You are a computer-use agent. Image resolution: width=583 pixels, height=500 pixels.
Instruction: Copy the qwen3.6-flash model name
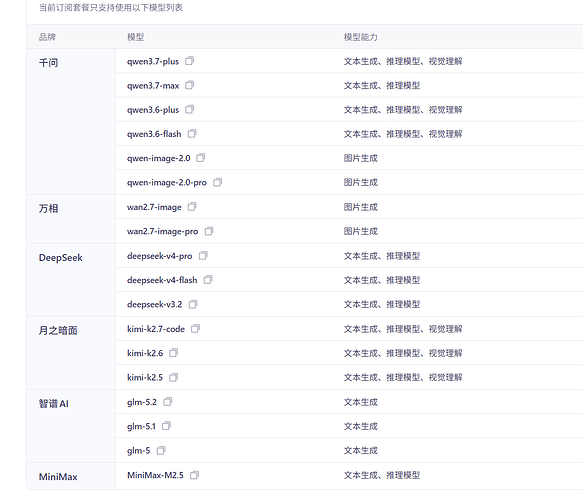point(192,133)
